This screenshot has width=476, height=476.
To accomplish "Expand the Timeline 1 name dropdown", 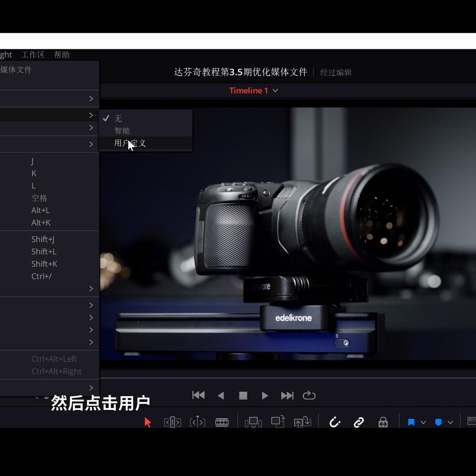I will (275, 91).
